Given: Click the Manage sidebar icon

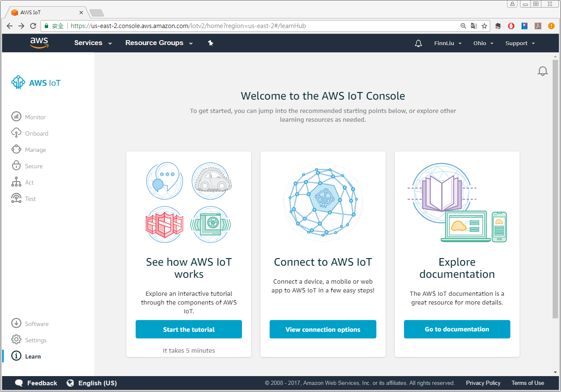Looking at the screenshot, I should [16, 149].
